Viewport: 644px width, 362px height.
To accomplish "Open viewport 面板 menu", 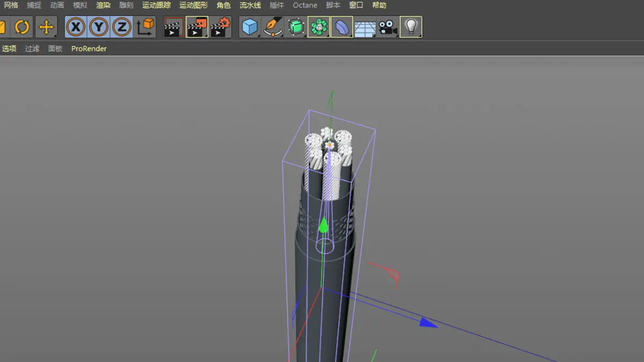I will 55,49.
